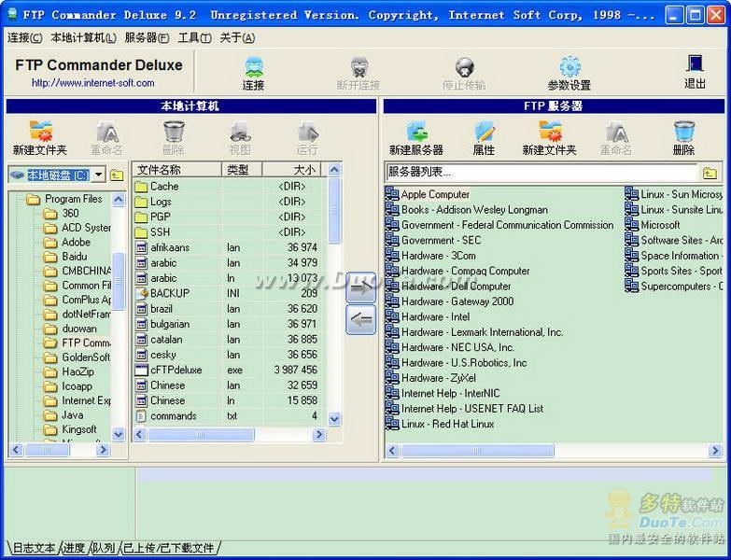Switch to 进度 tab

coord(74,548)
